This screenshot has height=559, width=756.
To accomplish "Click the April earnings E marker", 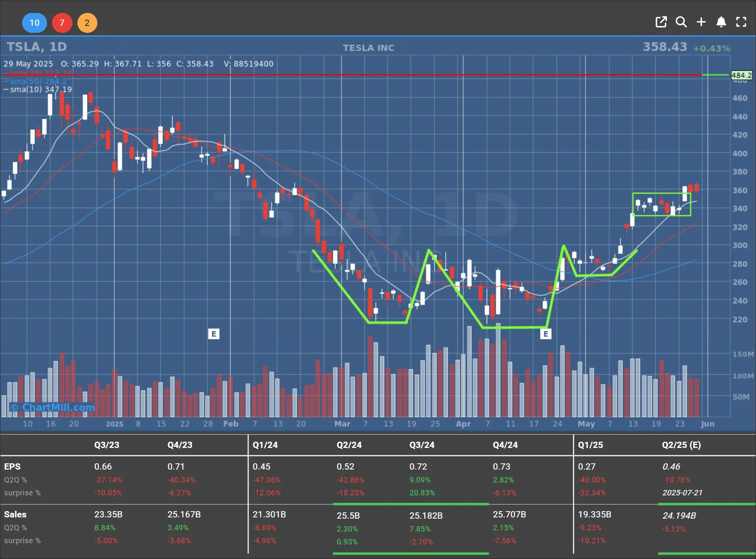I will tap(545, 334).
